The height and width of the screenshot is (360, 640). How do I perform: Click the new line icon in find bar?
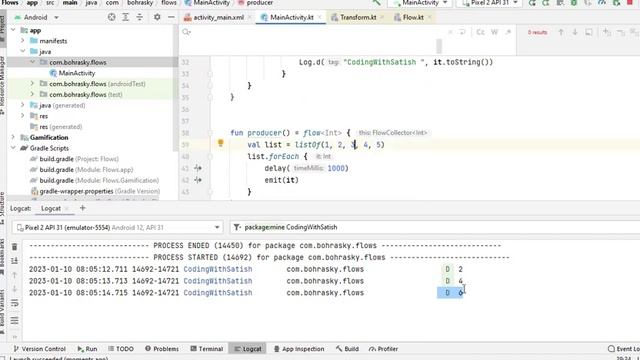click(x=462, y=32)
